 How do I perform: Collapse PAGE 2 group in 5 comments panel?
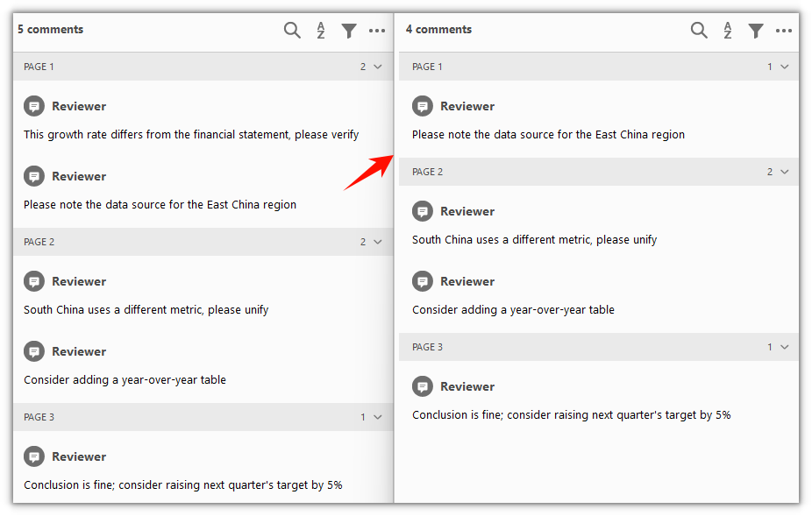pos(378,242)
